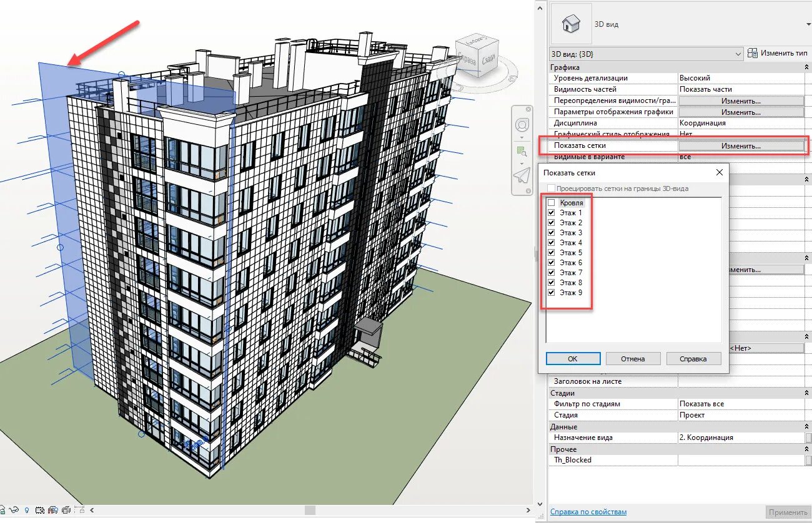Uncheck the Этаж 5 checkbox
Image resolution: width=812 pixels, height=523 pixels.
pos(551,253)
